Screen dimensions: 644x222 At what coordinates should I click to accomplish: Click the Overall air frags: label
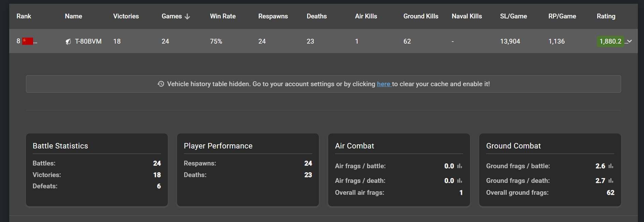pyautogui.click(x=360, y=193)
